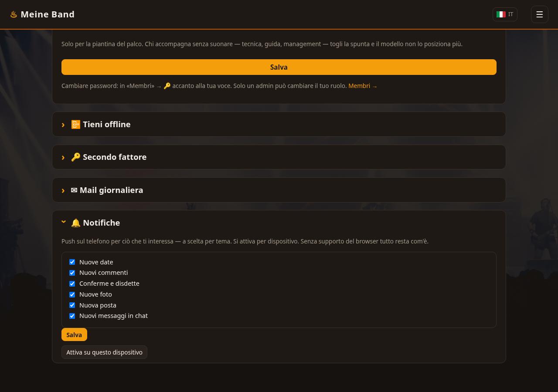
Task: Expand the Tieni offline section chevron
Action: pos(63,125)
